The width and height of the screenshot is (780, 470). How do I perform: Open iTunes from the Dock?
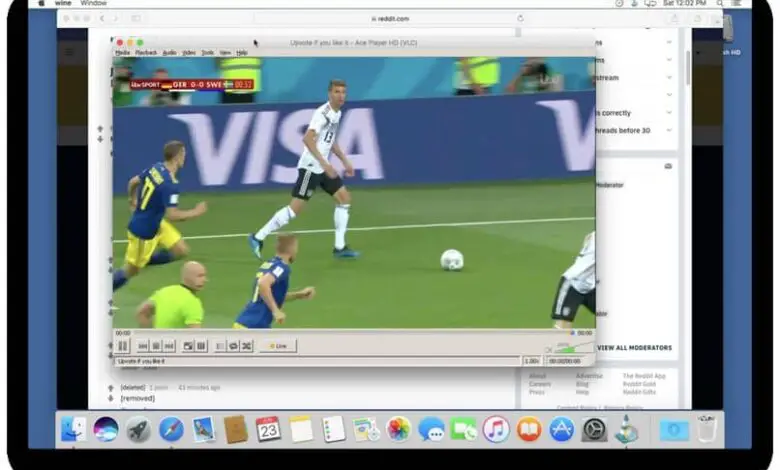496,429
